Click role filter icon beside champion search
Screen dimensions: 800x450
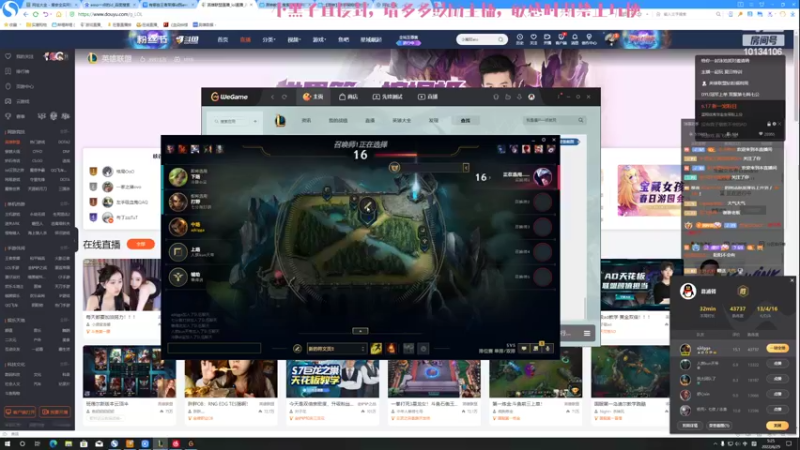394,167
